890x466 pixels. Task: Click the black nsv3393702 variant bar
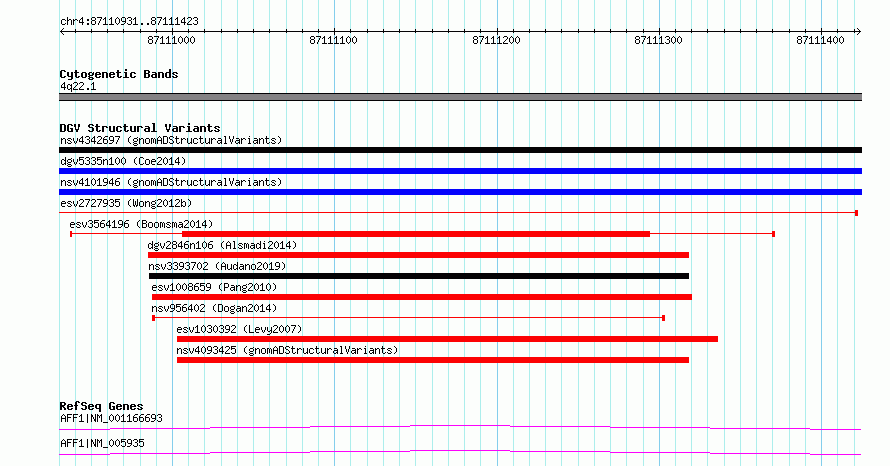tap(419, 276)
